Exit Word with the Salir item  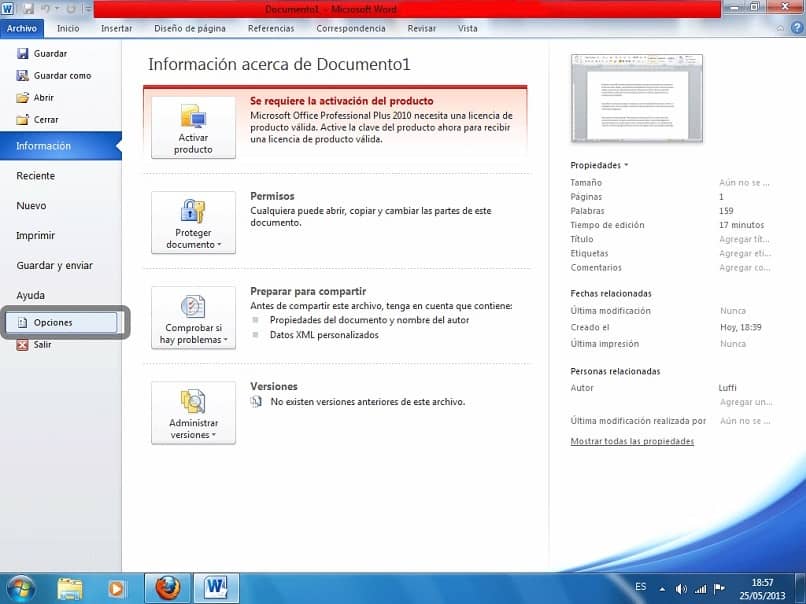[41, 345]
